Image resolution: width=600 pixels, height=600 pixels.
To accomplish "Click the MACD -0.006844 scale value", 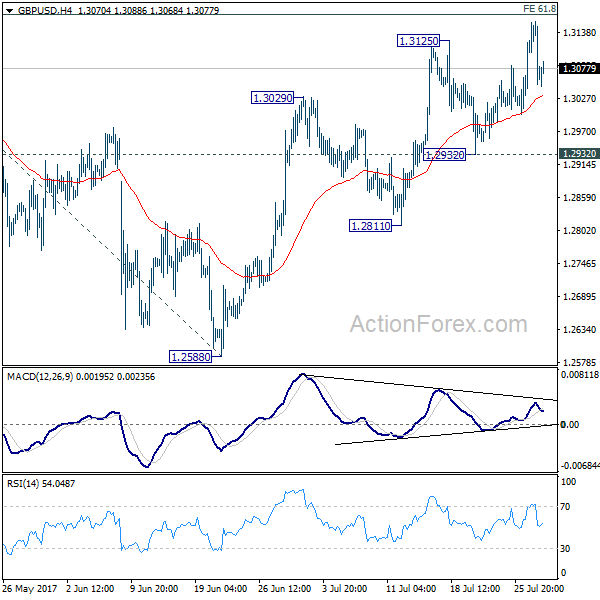I will pos(580,466).
